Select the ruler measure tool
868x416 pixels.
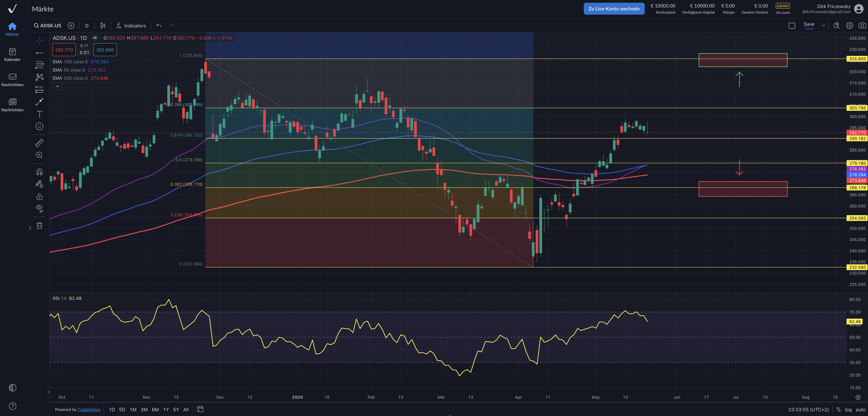(x=39, y=143)
